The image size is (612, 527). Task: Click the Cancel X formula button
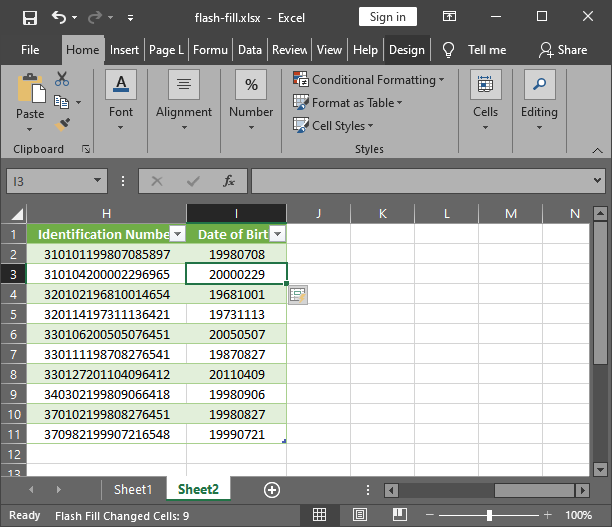157,181
